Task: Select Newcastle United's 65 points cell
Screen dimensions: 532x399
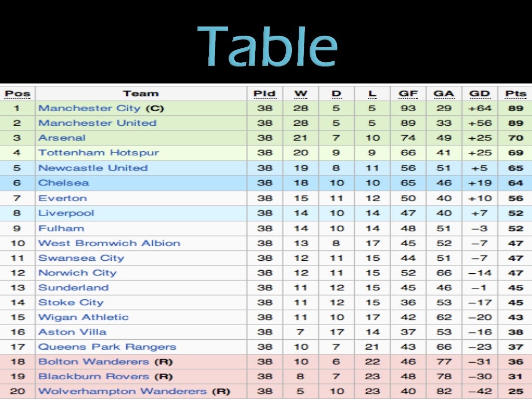Action: pyautogui.click(x=516, y=168)
